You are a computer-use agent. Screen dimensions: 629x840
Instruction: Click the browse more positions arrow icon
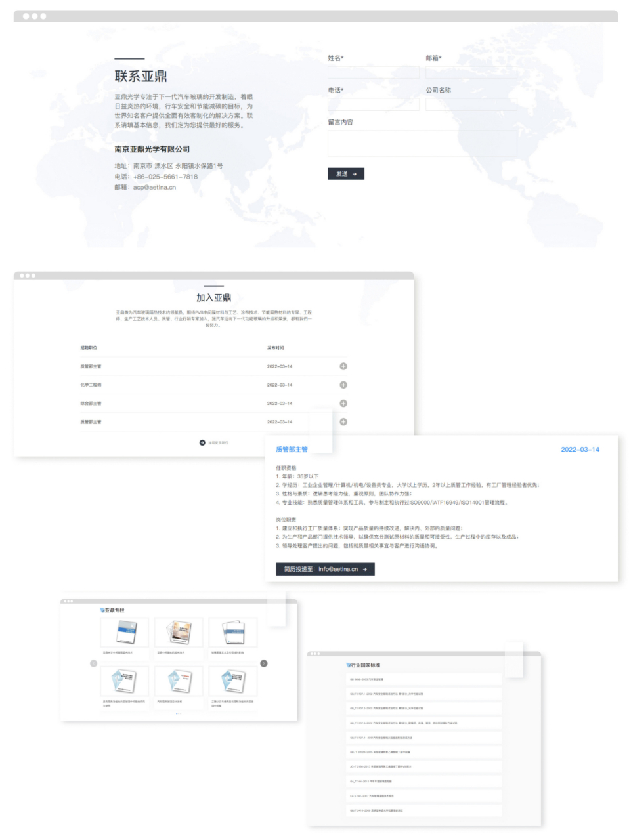(202, 442)
